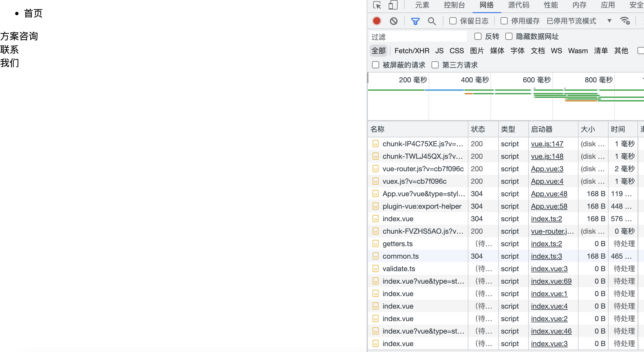Image resolution: width=644 pixels, height=352 pixels.
Task: Select the 文档 filter type
Action: pyautogui.click(x=538, y=51)
